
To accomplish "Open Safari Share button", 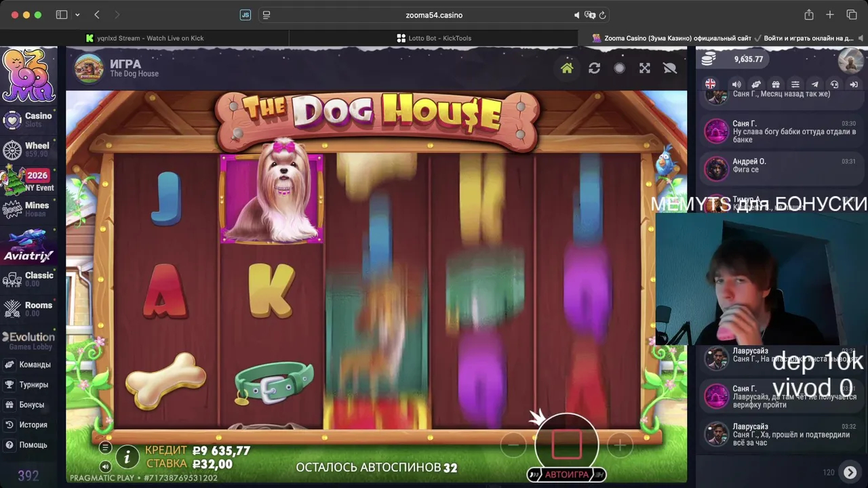I will pyautogui.click(x=808, y=15).
